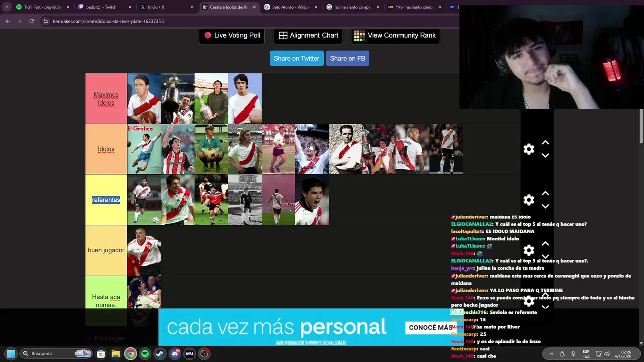Select first player photo in Maximos Idolos
This screenshot has width=644, height=362.
pos(144,99)
